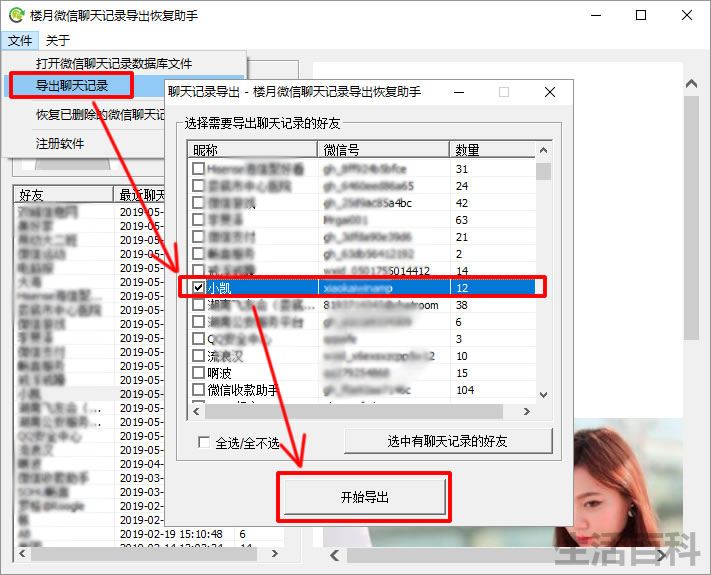The width and height of the screenshot is (711, 575).
Task: Select the 微信收款助手 name text
Action: 243,390
